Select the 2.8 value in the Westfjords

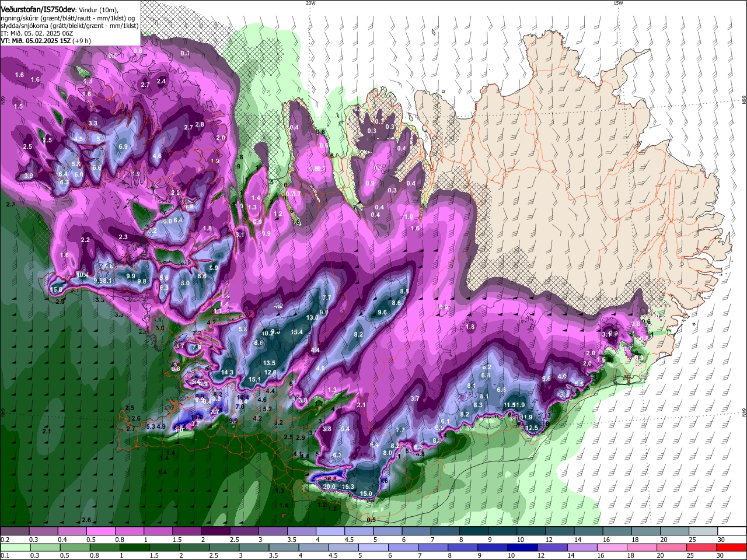click(200, 124)
